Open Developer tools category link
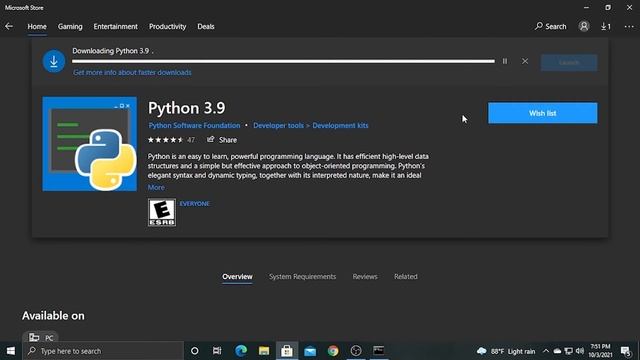Viewport: 640px width, 360px height. click(x=278, y=126)
